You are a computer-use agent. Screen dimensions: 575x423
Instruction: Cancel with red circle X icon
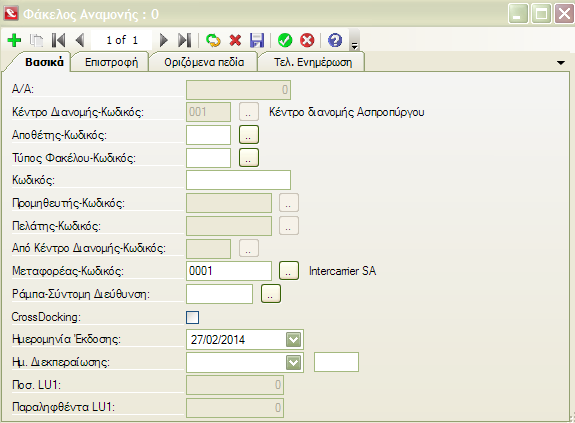(x=307, y=40)
